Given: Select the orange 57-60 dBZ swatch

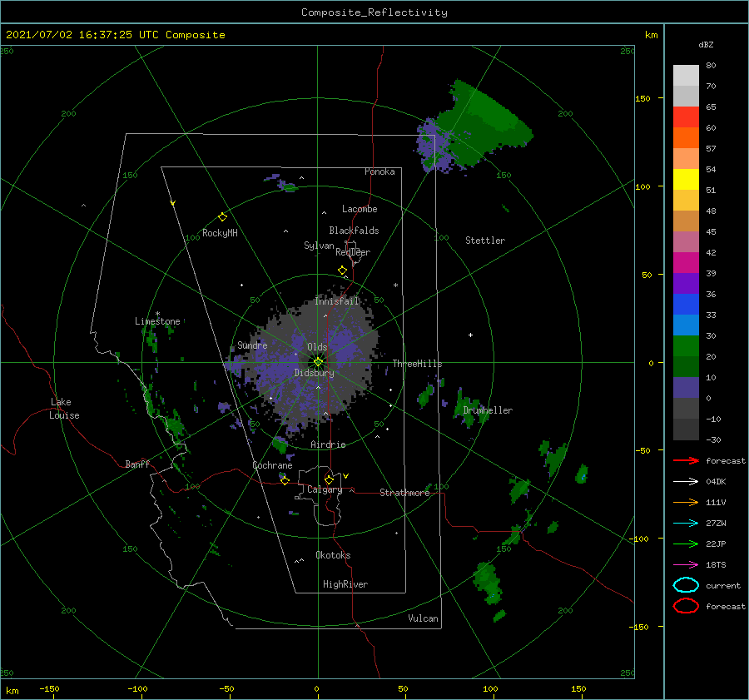Looking at the screenshot, I should [686, 137].
